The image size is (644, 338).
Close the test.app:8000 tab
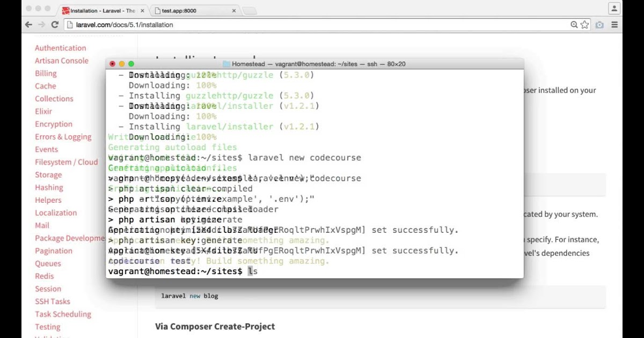coord(234,11)
